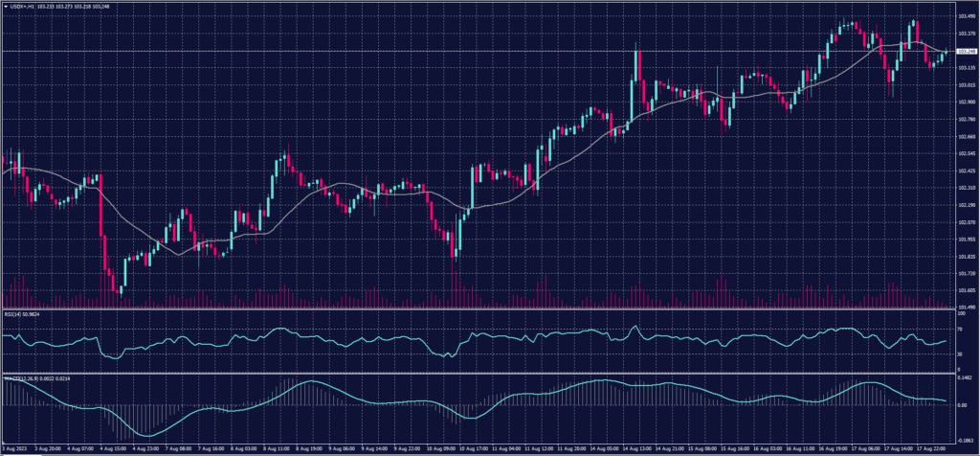
Task: Click the '3 Aug 2023' date label
Action: pyautogui.click(x=14, y=446)
